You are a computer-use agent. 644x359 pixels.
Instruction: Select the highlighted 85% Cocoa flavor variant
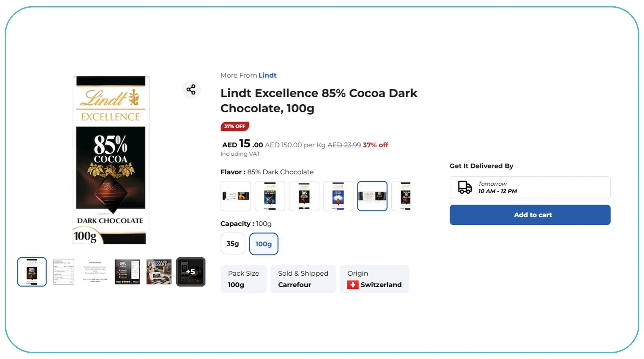372,196
